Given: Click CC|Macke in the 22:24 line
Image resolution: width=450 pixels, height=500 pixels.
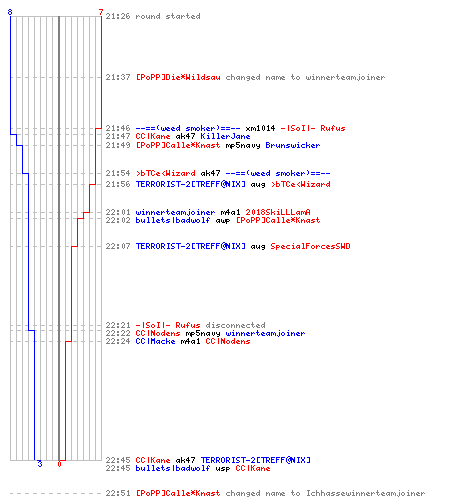Looking at the screenshot, I should click(155, 341).
